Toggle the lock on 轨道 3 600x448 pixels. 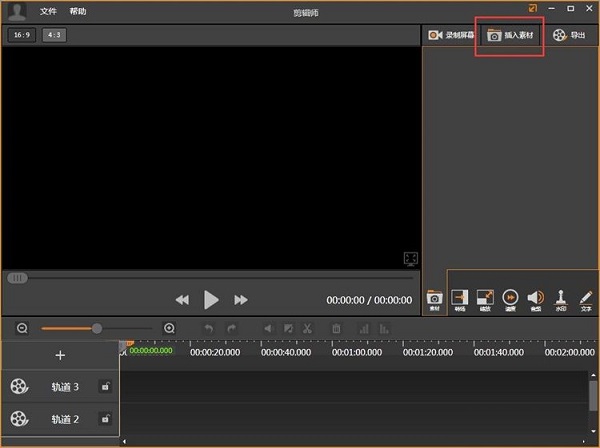pos(105,386)
